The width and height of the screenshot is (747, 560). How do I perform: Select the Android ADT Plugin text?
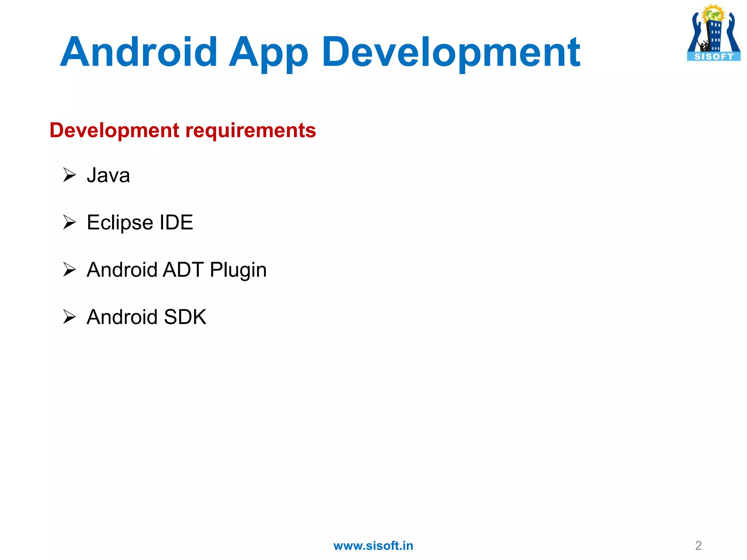177,270
